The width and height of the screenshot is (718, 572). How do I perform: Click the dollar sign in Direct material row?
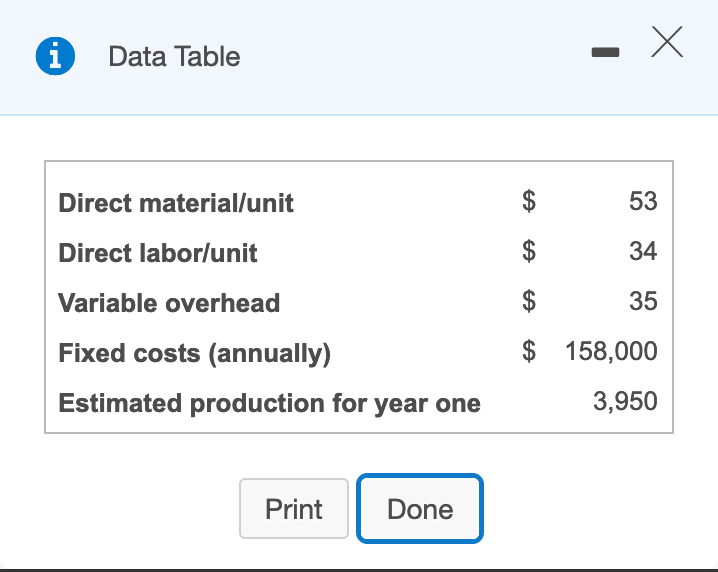532,201
